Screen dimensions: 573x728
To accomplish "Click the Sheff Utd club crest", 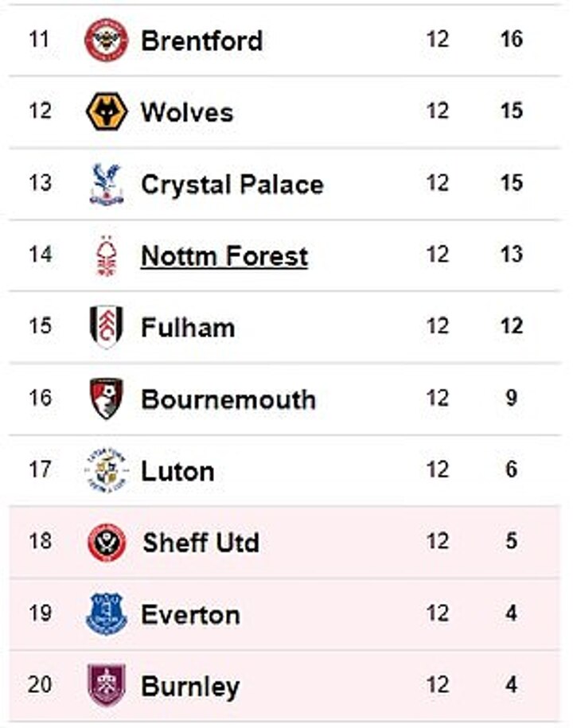I will point(107,543).
